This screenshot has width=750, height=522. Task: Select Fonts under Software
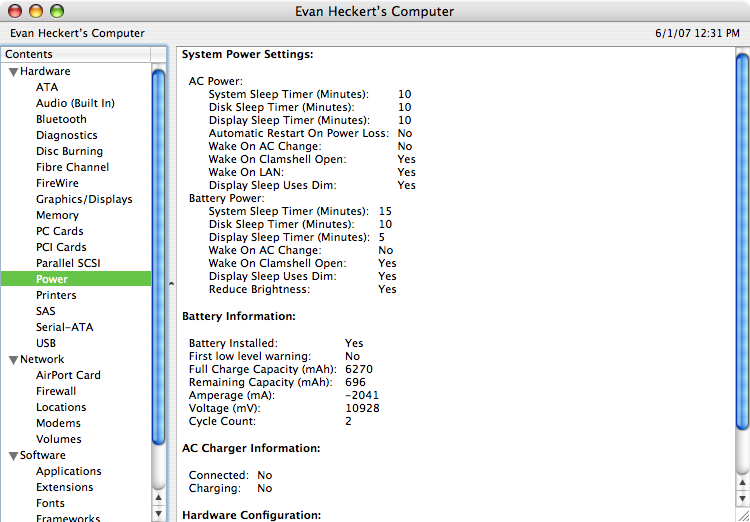(50, 503)
